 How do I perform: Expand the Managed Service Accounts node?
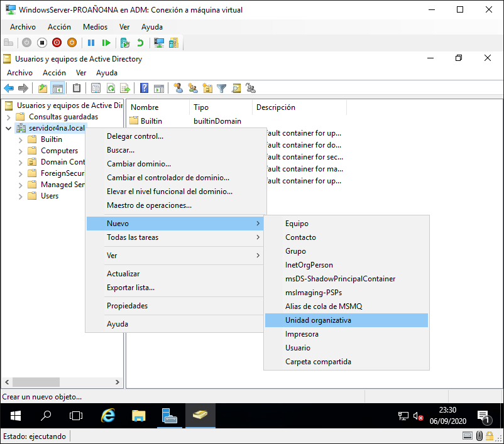(21, 185)
